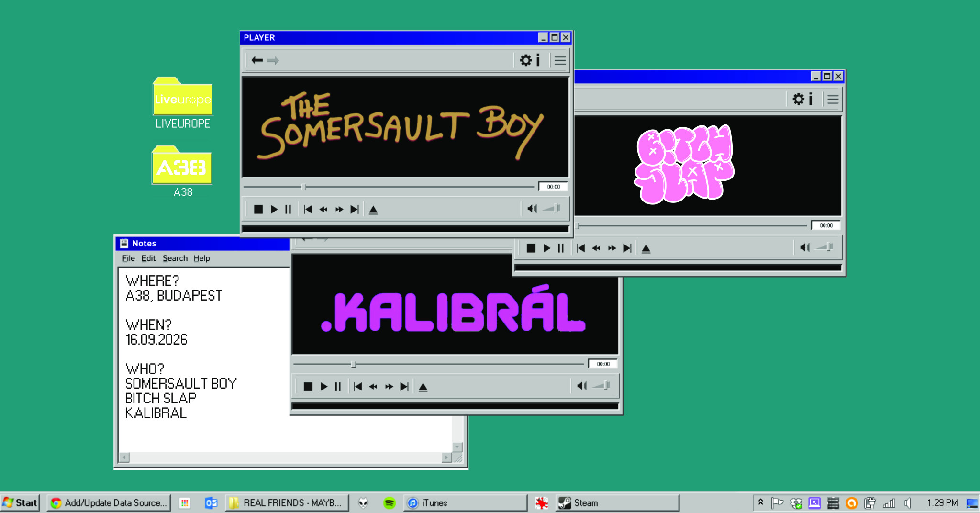Stop playback in the Somersault Boy player
980x513 pixels.
tap(258, 209)
